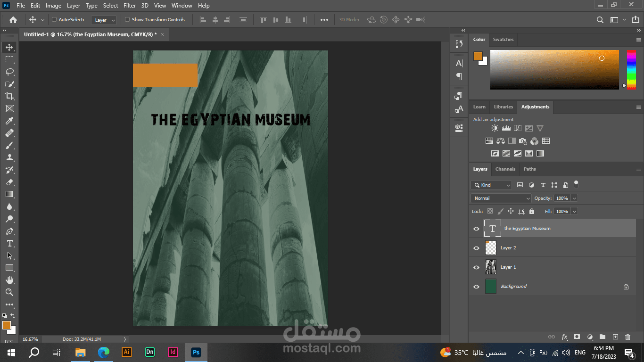Select the Eyedropper tool
This screenshot has width=644, height=362.
tap(9, 121)
